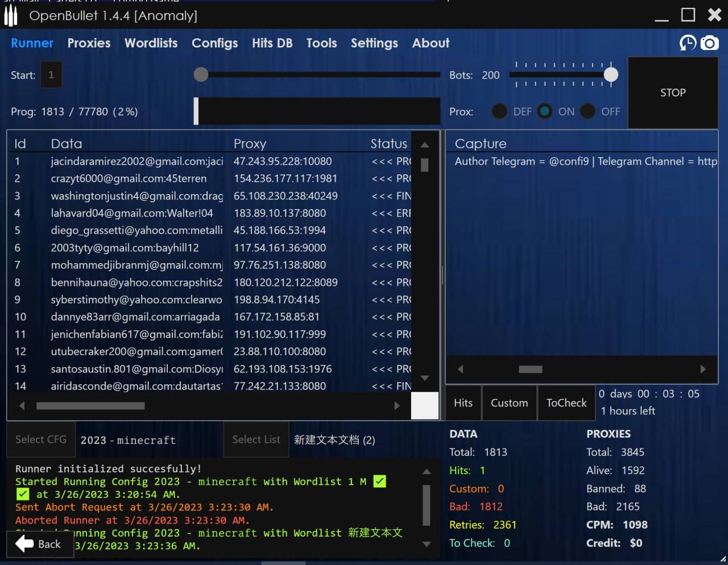Click the Select CFG button
The width and height of the screenshot is (728, 565).
tap(41, 439)
